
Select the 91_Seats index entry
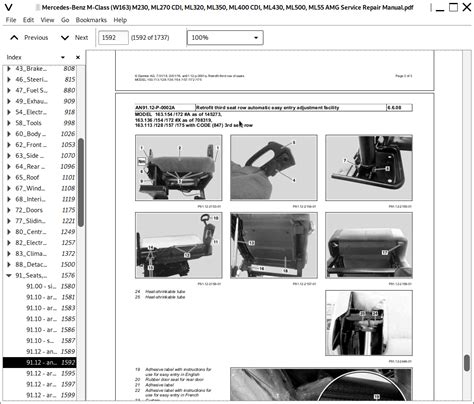(40, 276)
